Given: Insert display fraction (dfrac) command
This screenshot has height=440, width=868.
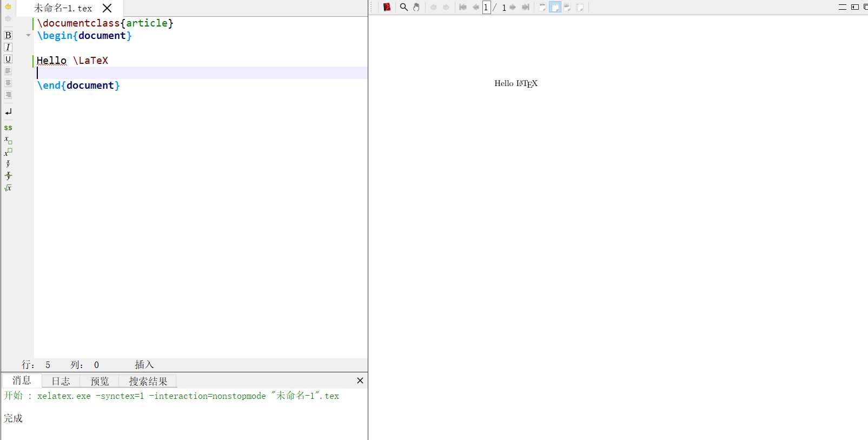Looking at the screenshot, I should pyautogui.click(x=8, y=176).
